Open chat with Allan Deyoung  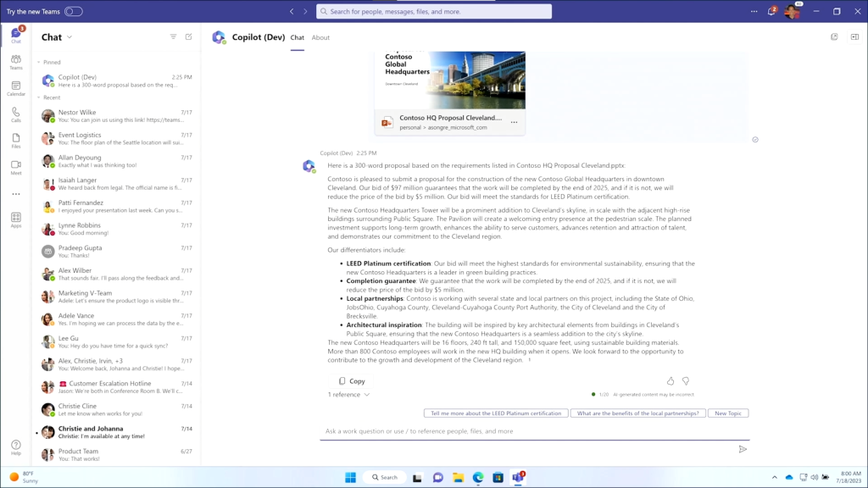click(x=117, y=161)
